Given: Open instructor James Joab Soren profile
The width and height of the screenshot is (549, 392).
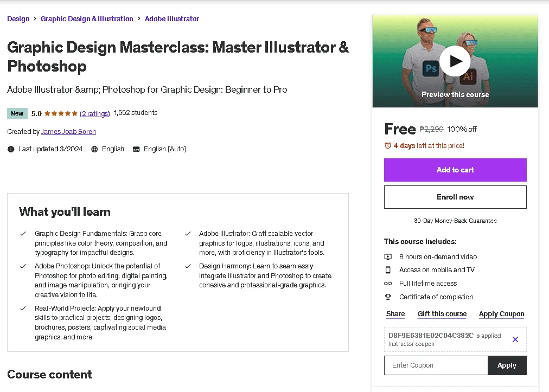Looking at the screenshot, I should [x=68, y=132].
